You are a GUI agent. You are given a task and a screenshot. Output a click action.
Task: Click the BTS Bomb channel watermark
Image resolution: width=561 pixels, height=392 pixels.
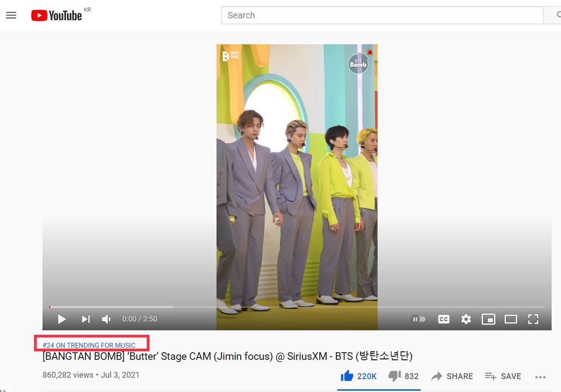(360, 62)
